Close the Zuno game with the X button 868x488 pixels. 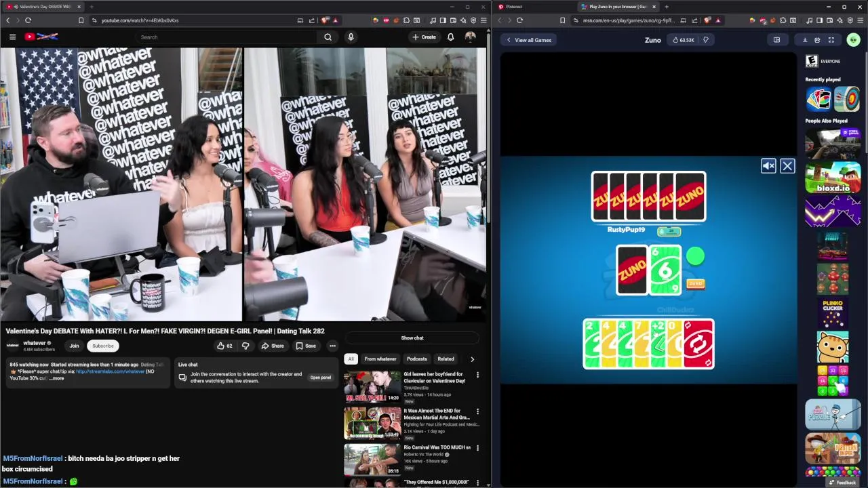click(787, 166)
